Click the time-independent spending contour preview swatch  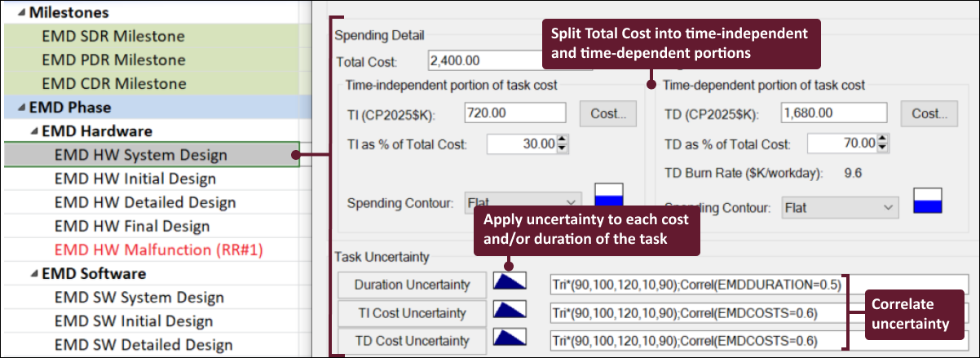tap(609, 196)
